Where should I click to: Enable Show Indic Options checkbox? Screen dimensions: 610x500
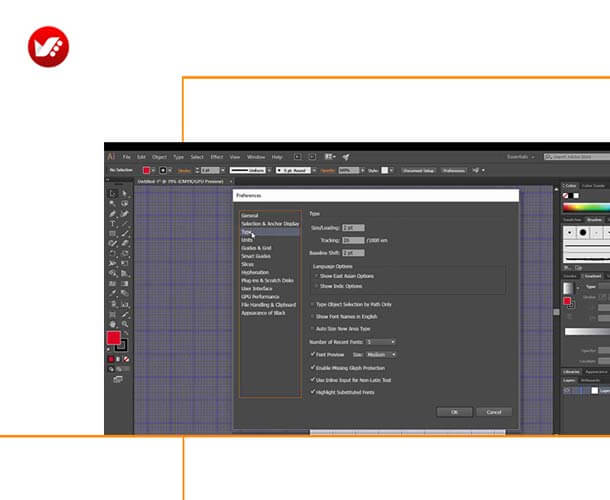(316, 286)
